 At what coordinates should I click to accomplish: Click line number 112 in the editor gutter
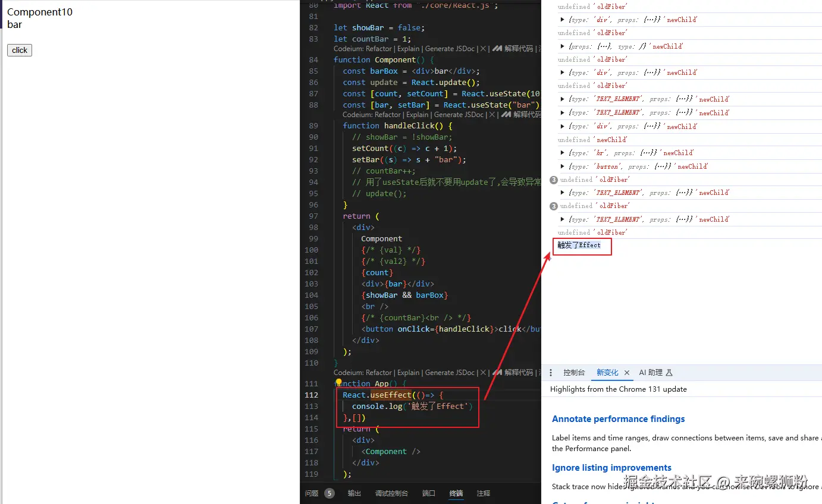click(x=311, y=395)
